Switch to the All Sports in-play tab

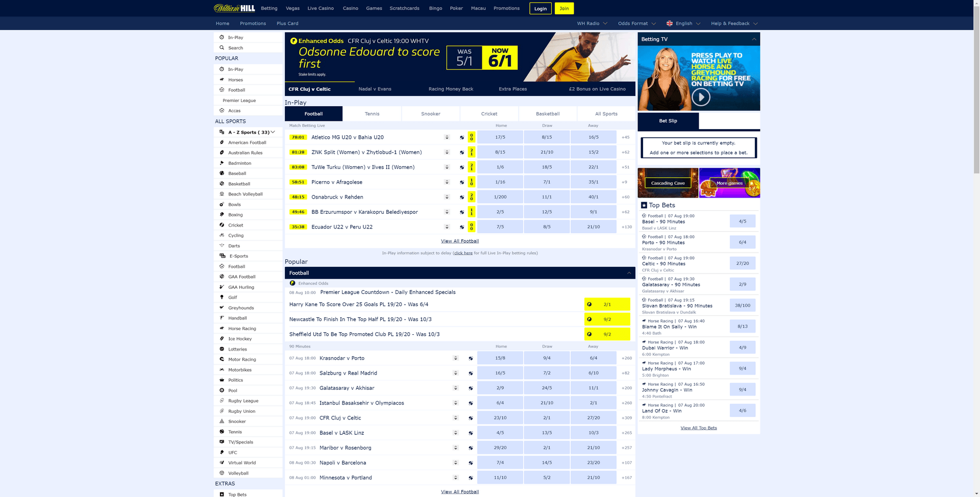tap(606, 114)
